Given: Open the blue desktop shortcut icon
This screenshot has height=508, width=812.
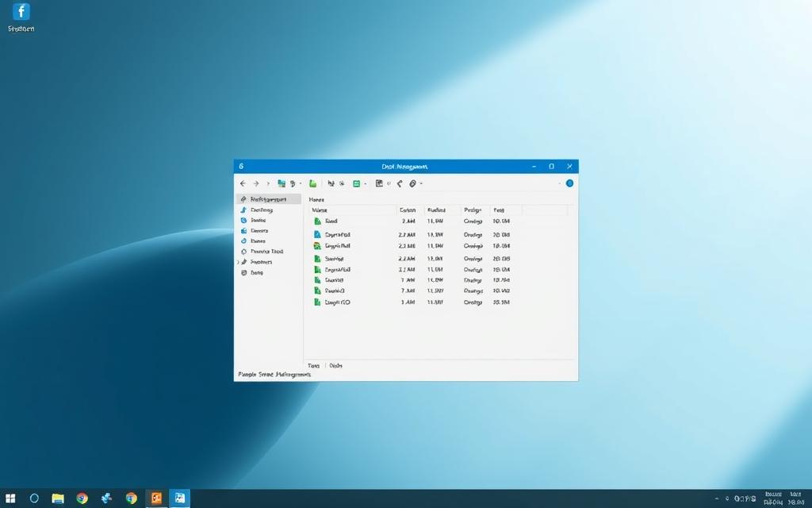Looking at the screenshot, I should [x=21, y=12].
